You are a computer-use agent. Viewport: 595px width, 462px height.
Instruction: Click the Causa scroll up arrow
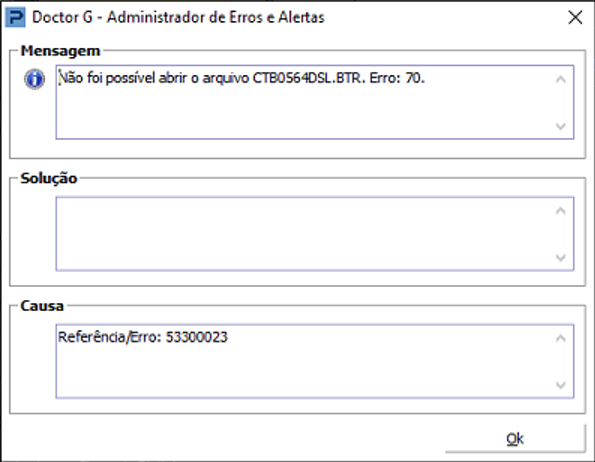pos(560,338)
